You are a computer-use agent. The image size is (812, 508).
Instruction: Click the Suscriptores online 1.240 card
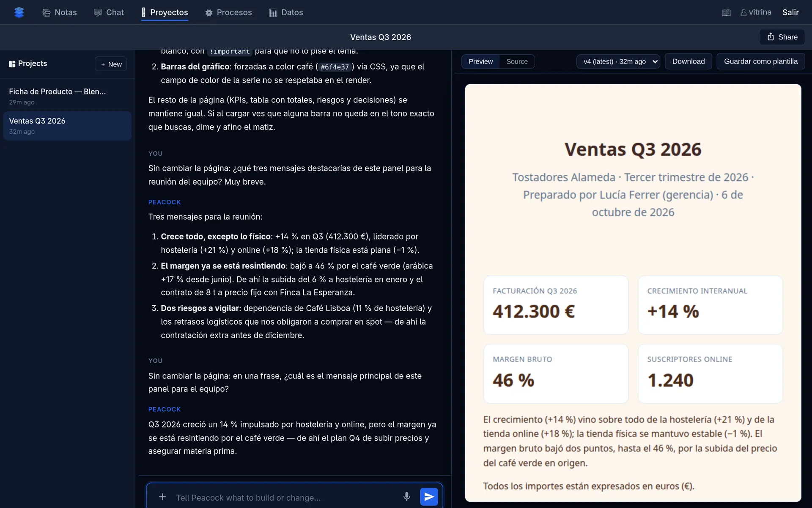pyautogui.click(x=710, y=373)
